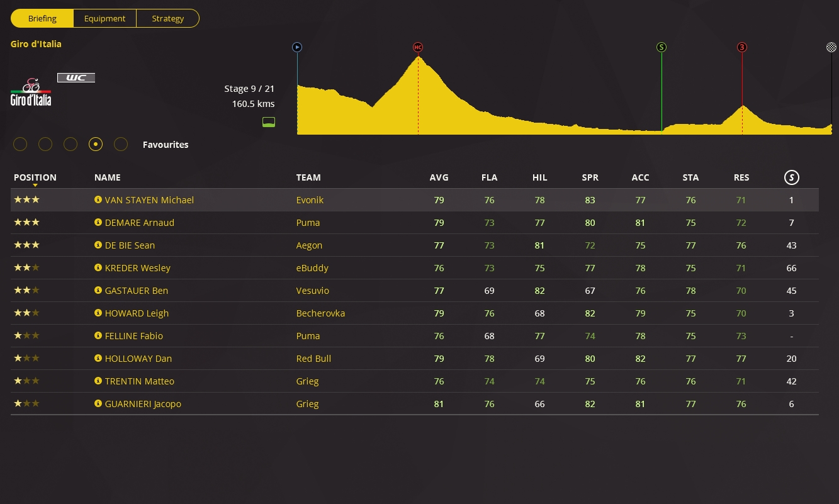Select the HC climb marker on profile
Screen dimensions: 839x504
coord(418,47)
